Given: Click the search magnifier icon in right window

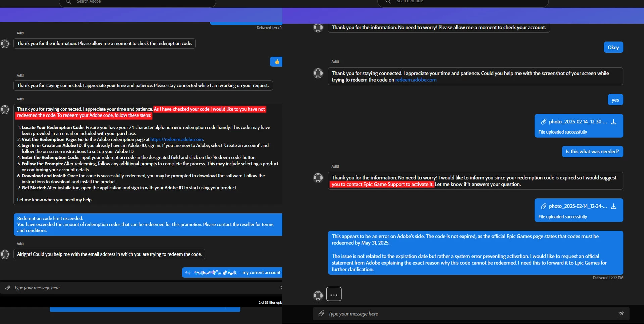Looking at the screenshot, I should click(388, 2).
